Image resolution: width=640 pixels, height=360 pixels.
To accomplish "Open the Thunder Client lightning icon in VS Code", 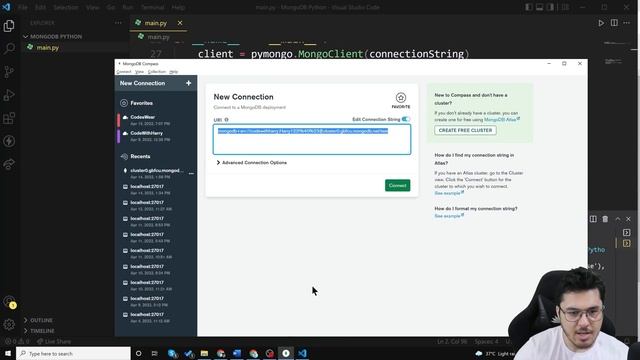I will tap(9, 141).
